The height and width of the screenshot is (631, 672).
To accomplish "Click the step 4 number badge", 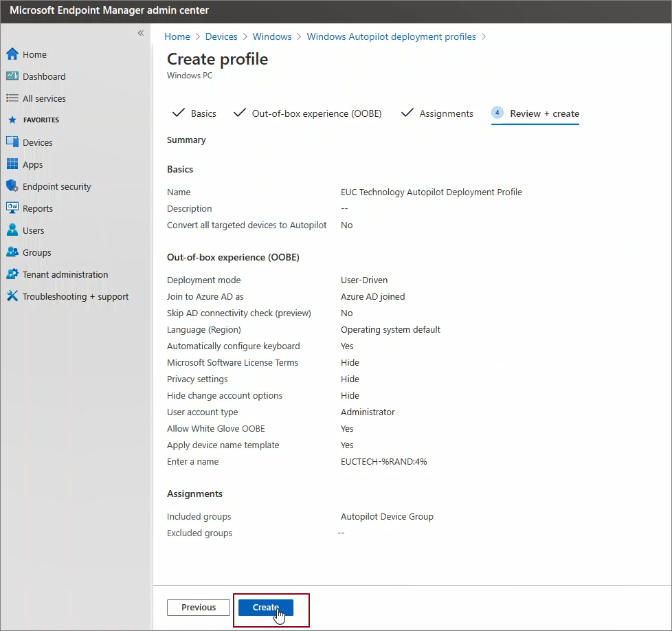I will pyautogui.click(x=497, y=113).
